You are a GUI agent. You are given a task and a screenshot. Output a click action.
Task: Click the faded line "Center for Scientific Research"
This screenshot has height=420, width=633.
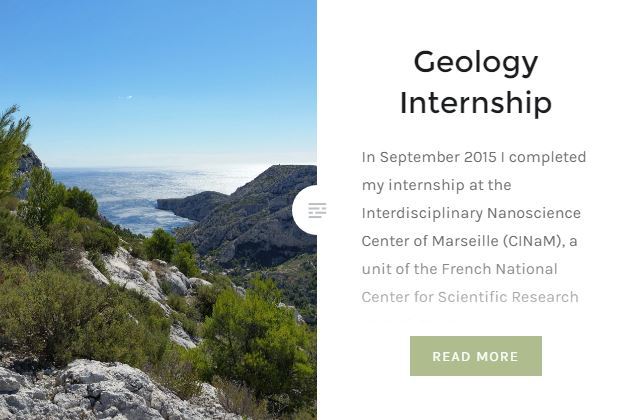point(470,297)
